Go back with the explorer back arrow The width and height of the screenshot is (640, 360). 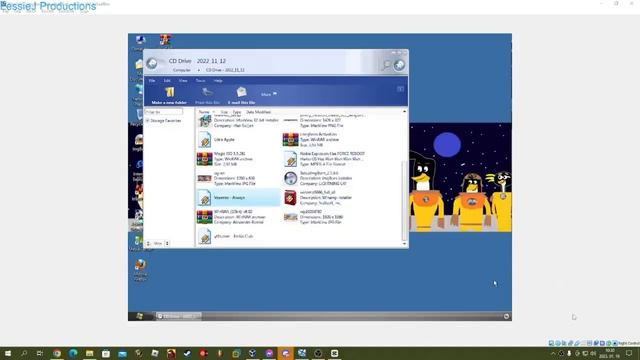coord(152,64)
